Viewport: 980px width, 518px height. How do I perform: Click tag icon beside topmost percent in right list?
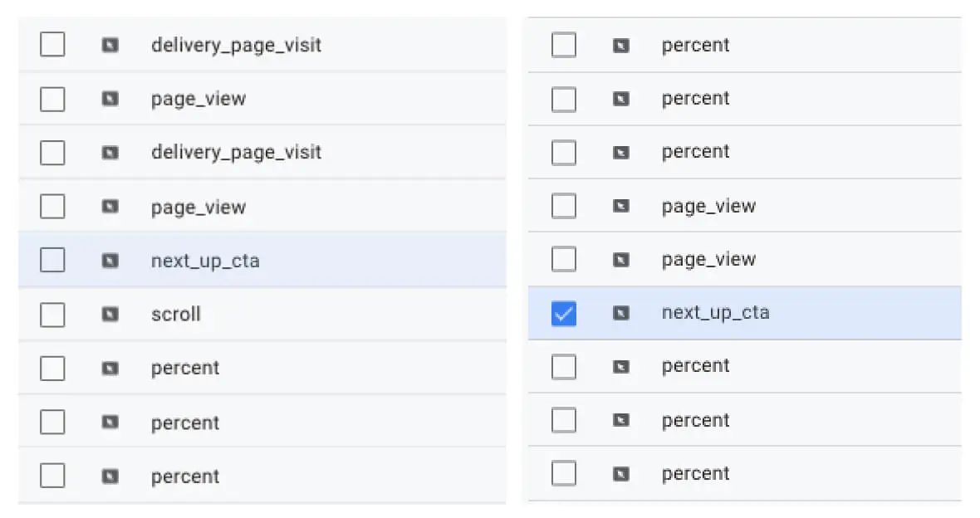point(620,45)
